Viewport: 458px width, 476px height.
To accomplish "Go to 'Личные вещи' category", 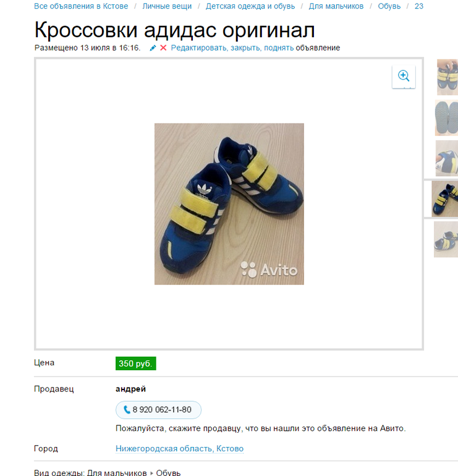I will click(x=167, y=6).
